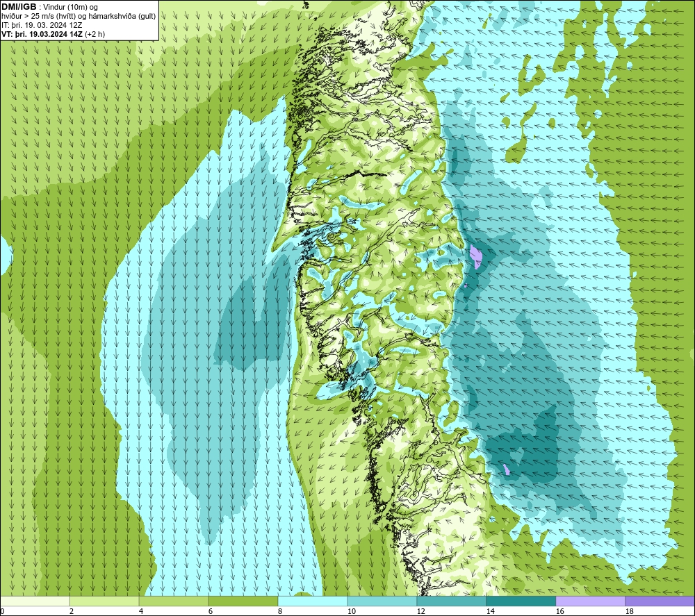Click the larger purple wind patch off the east coast

point(475,256)
